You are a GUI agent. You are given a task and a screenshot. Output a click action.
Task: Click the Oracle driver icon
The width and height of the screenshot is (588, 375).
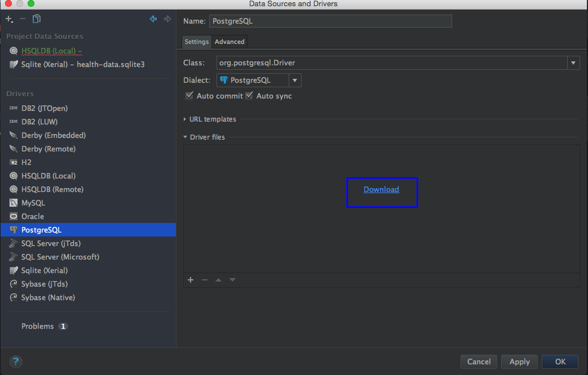[x=14, y=216]
